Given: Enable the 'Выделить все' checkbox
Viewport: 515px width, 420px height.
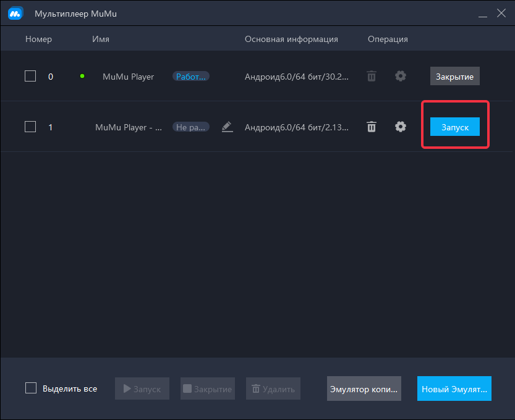Looking at the screenshot, I should (31, 388).
